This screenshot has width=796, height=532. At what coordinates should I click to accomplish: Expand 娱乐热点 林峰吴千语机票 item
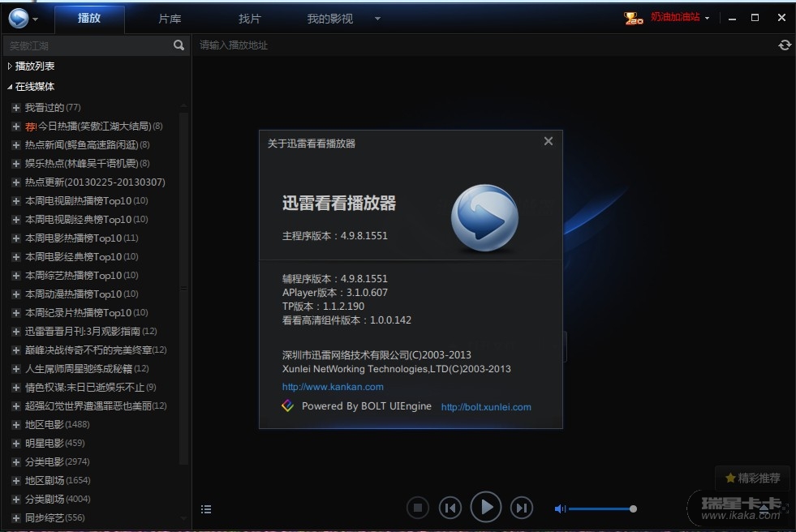click(15, 164)
